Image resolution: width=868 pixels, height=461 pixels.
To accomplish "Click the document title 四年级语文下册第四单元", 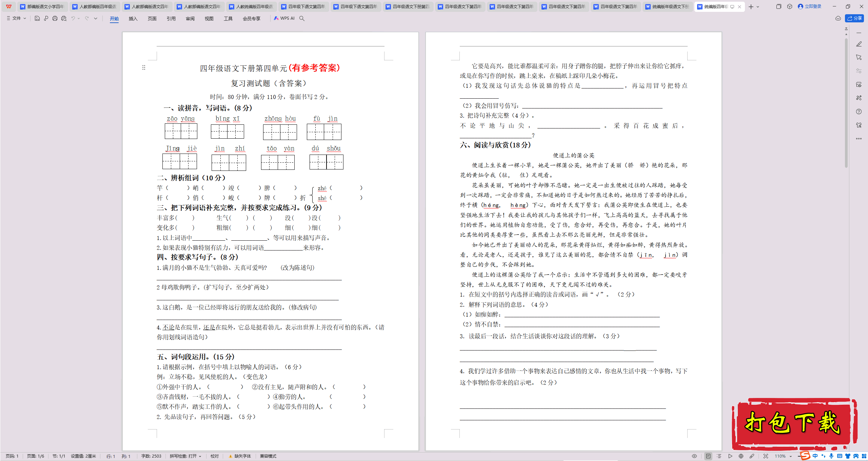I will point(243,68).
